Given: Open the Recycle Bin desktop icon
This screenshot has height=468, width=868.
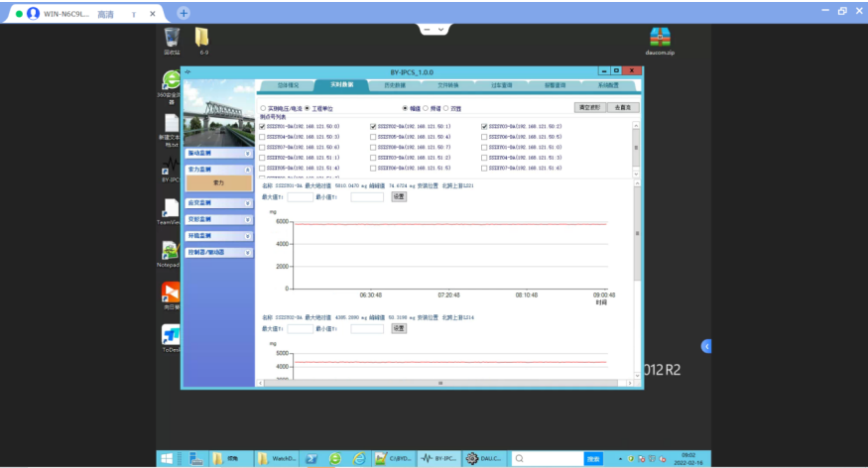Looking at the screenshot, I should click(172, 40).
